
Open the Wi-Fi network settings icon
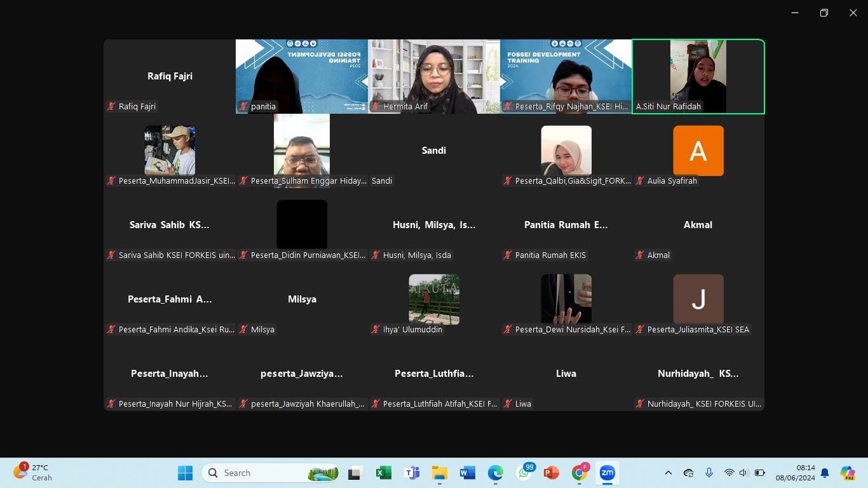729,473
